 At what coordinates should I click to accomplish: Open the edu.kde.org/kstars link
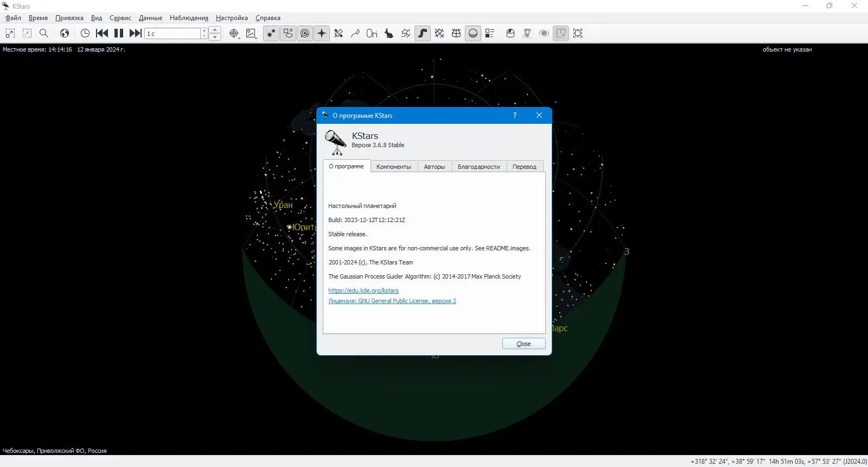pos(363,291)
